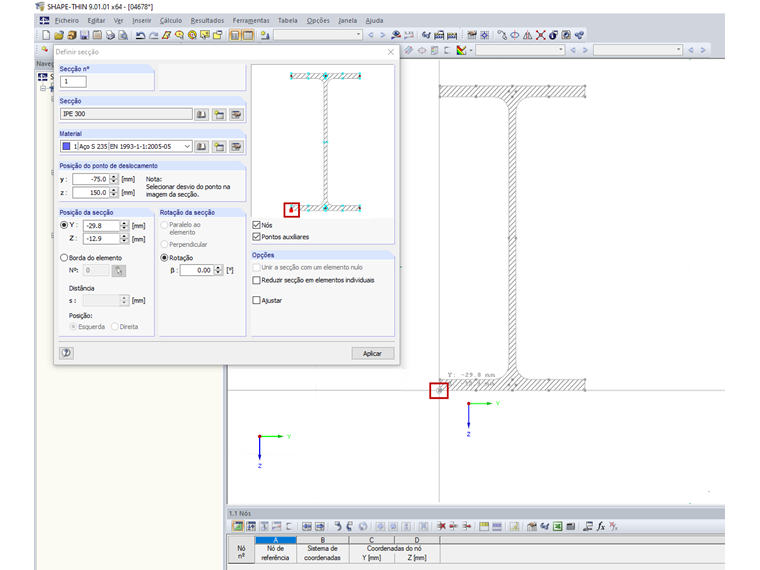Open the rightmost combo box in the second toolbar
The image size is (760, 570).
[x=638, y=50]
